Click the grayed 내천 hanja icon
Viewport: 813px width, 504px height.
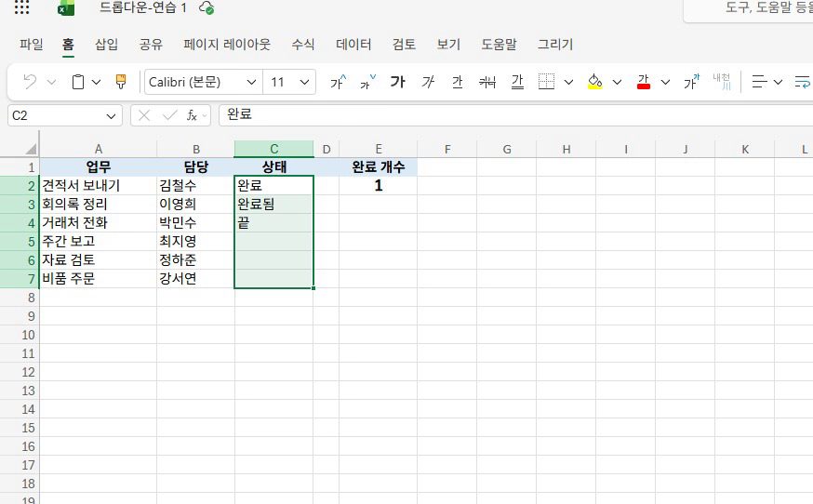pyautogui.click(x=721, y=82)
